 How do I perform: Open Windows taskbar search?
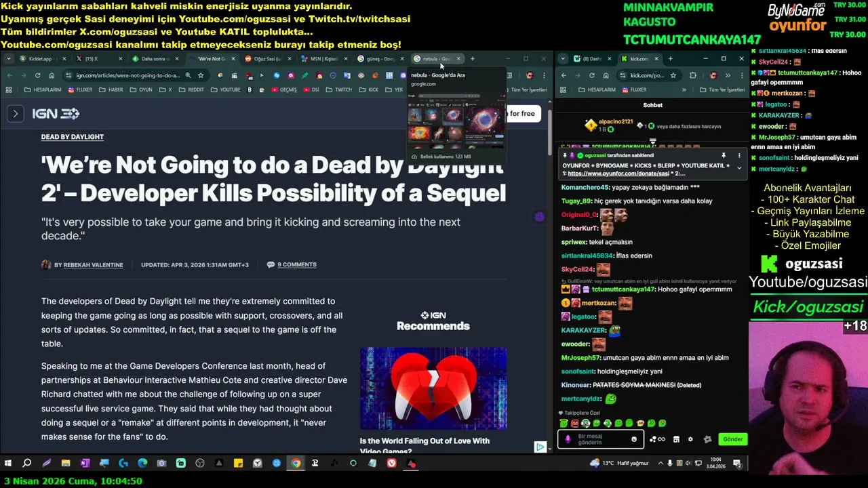[27, 464]
